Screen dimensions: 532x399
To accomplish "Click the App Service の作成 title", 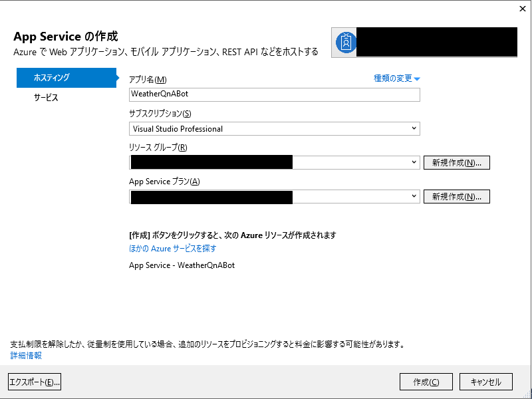I will (66, 37).
